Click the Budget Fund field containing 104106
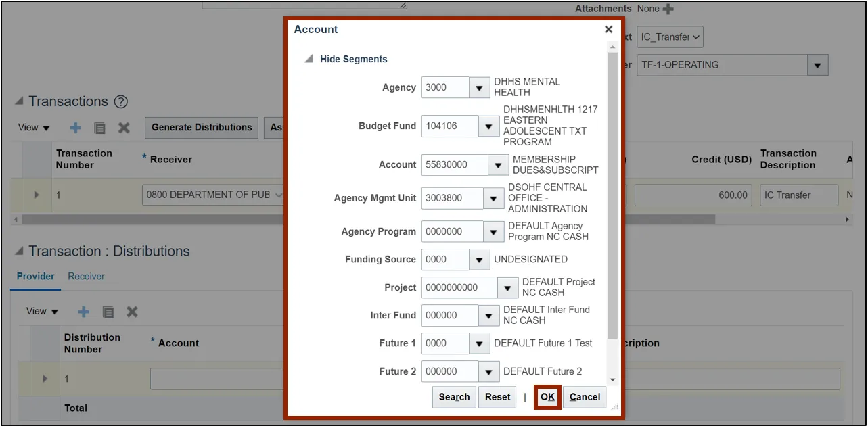 point(450,126)
